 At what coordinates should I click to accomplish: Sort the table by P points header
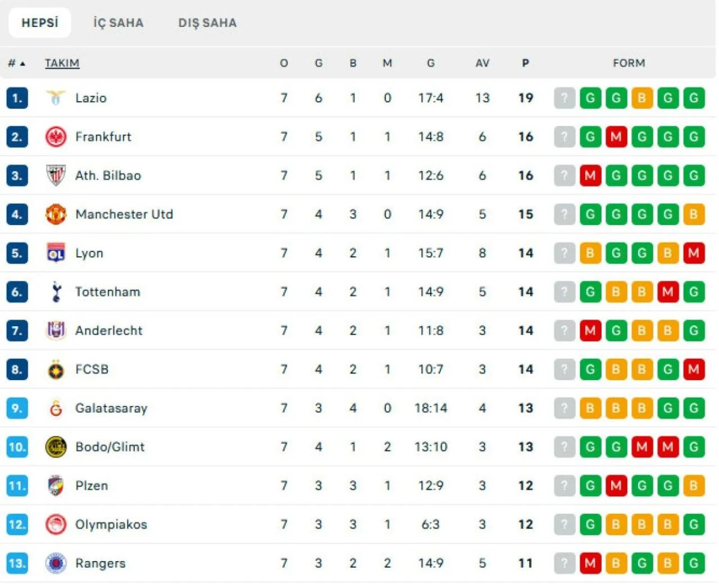coord(525,63)
